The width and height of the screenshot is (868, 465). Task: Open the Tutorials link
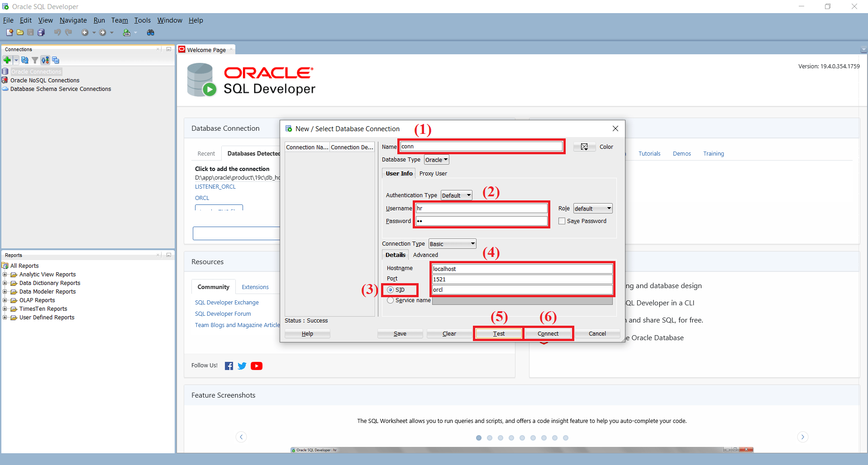(649, 154)
